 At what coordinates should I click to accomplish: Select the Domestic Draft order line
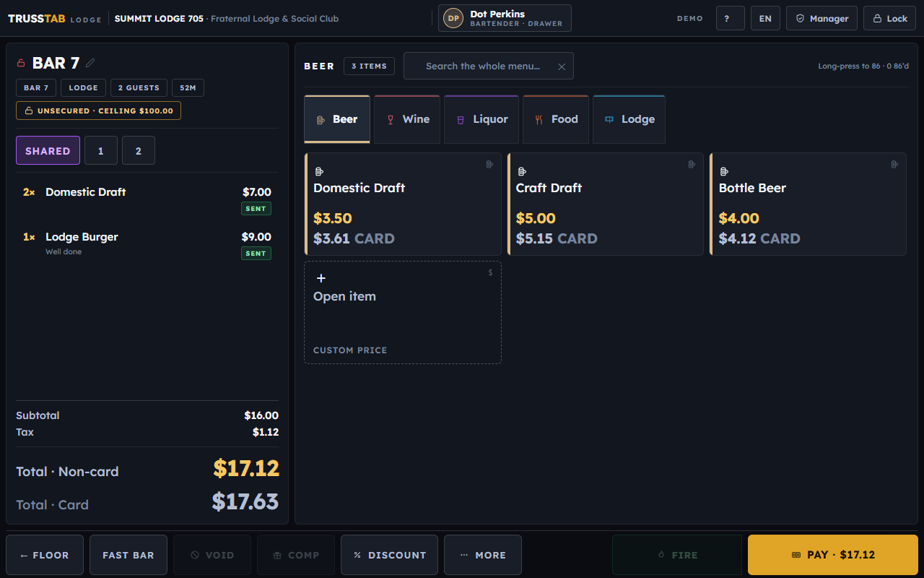147,199
